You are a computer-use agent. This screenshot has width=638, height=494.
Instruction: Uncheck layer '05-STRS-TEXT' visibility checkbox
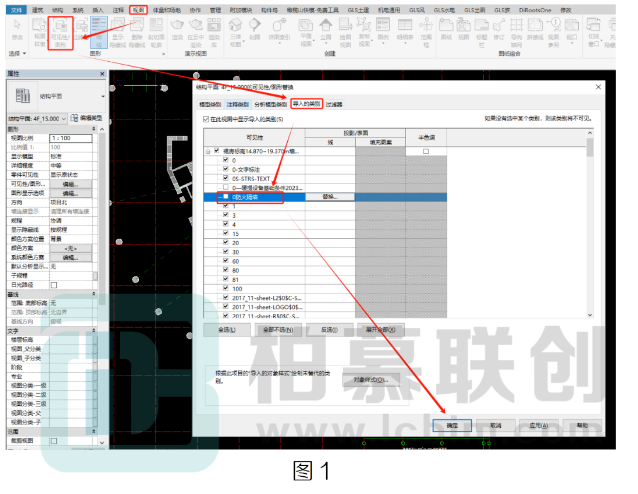[226, 178]
